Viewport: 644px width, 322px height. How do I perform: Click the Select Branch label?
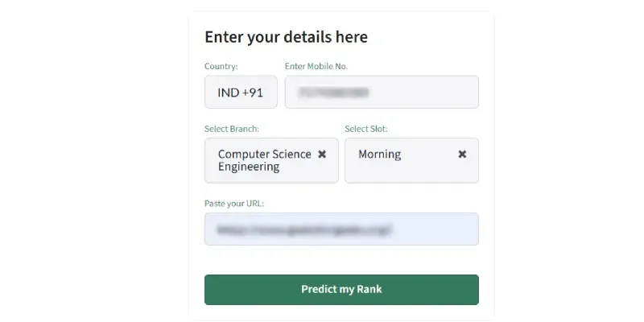[232, 129]
